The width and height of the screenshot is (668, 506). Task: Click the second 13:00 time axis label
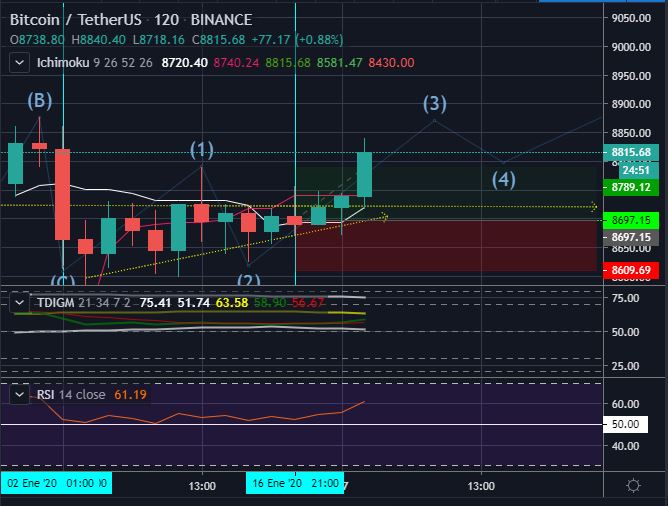coord(481,486)
